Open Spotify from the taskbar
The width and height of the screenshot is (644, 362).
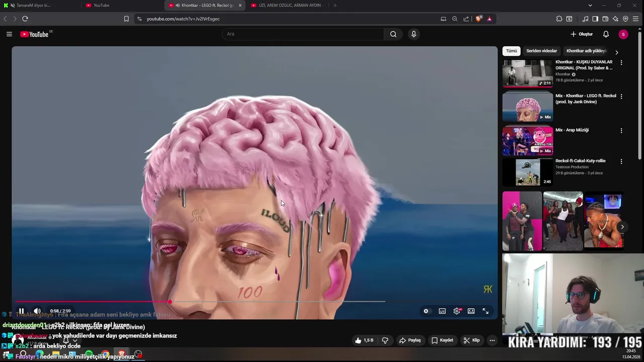point(89,354)
